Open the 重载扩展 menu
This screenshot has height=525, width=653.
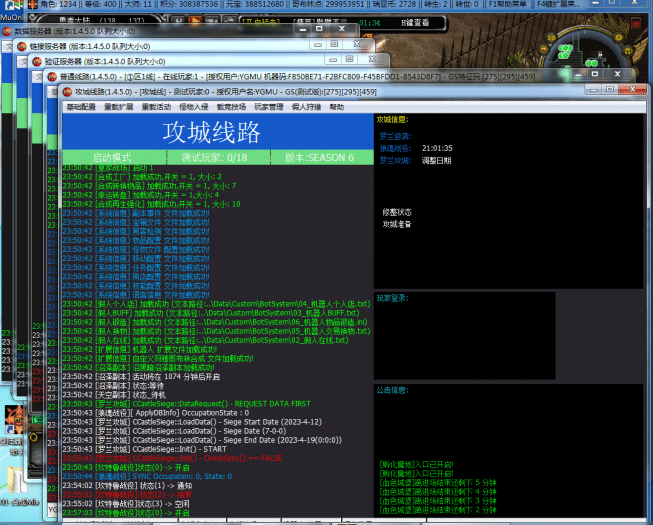[x=119, y=107]
